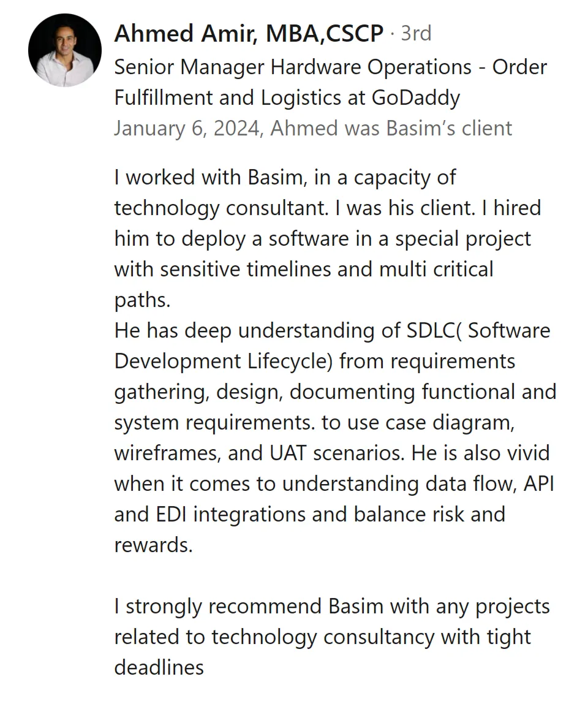Open Ahmed Amir's profile photo
Viewport: 588px width, 701px height.
[x=65, y=50]
